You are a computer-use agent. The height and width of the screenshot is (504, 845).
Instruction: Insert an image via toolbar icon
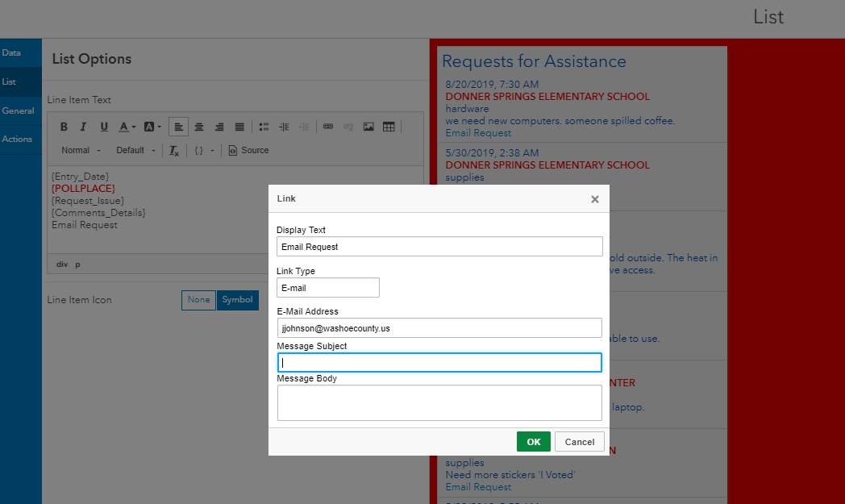368,127
